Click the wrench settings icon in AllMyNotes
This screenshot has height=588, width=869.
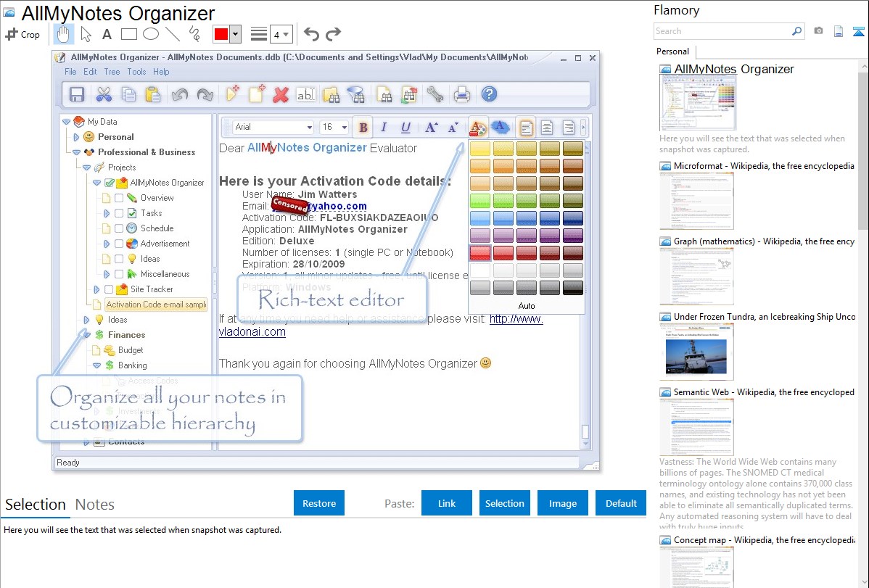coord(435,95)
